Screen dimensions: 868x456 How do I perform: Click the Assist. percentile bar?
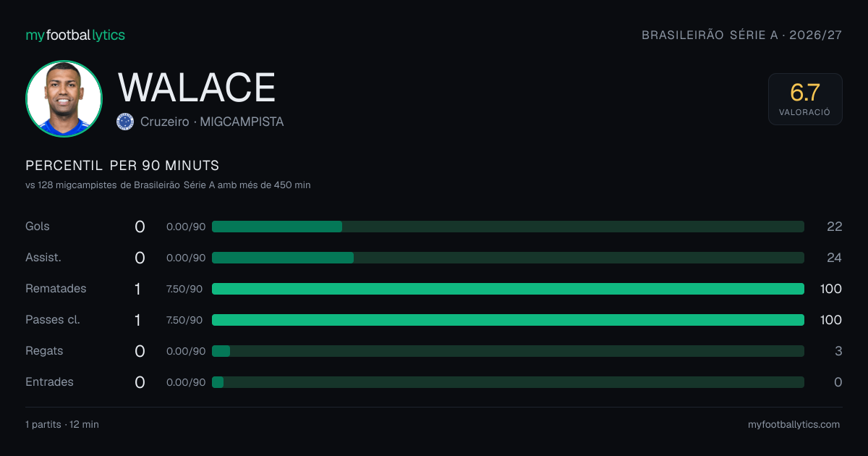coord(508,258)
